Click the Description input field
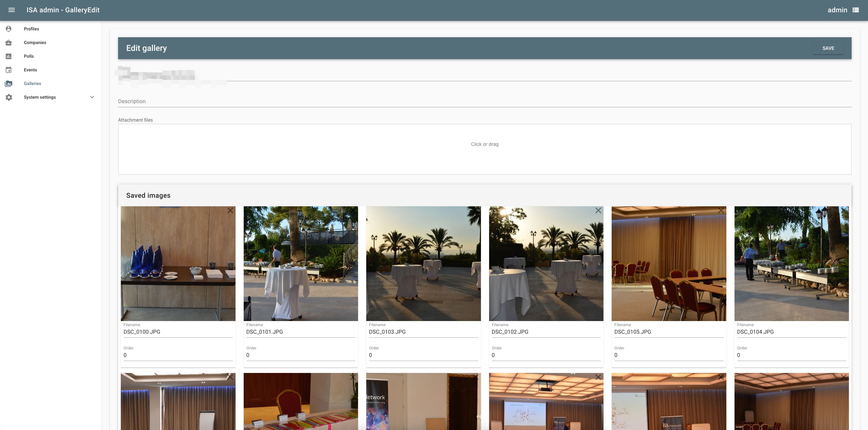The image size is (868, 430). [484, 101]
